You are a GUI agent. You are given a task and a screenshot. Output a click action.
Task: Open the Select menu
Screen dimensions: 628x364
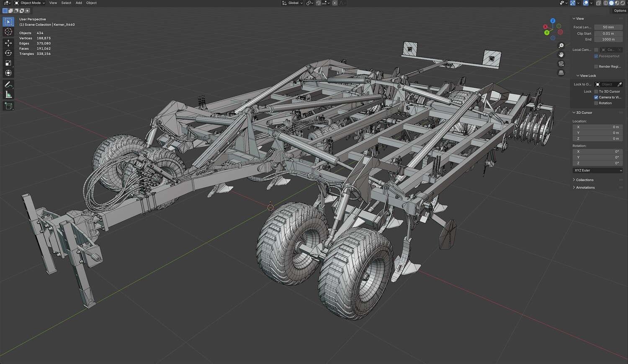click(x=66, y=3)
